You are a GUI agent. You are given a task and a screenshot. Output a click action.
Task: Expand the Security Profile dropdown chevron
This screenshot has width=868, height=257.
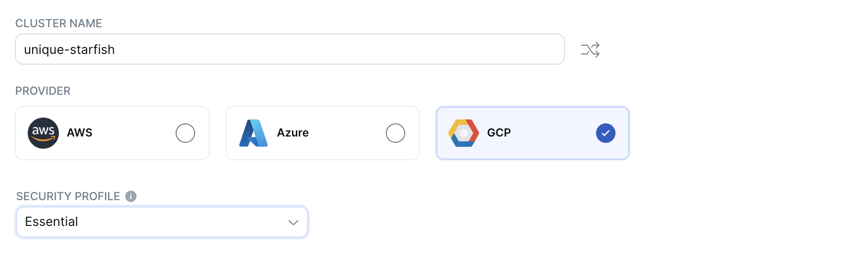pos(293,223)
